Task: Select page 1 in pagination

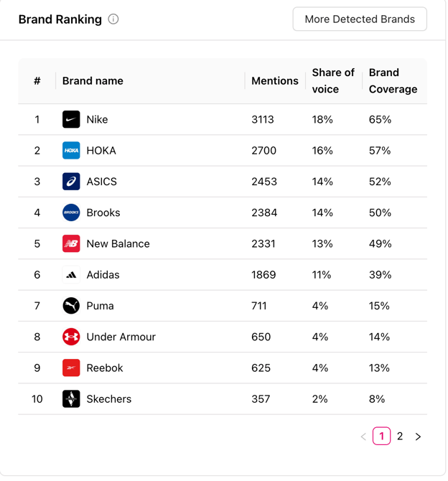Action: click(382, 436)
